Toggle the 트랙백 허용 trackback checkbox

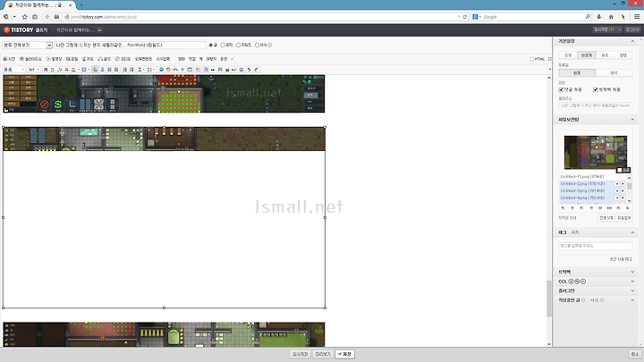click(596, 89)
